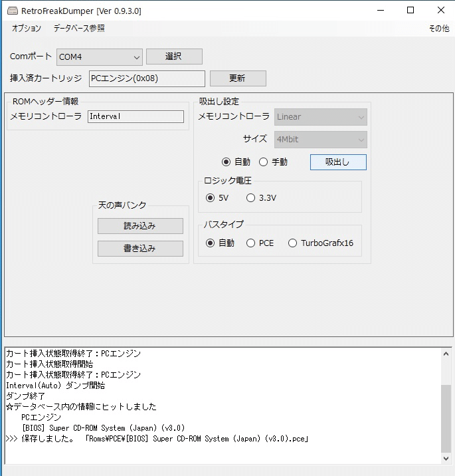455x476 pixels.
Task: Click the RetroFreakDumper title bar app icon
Action: 12,11
